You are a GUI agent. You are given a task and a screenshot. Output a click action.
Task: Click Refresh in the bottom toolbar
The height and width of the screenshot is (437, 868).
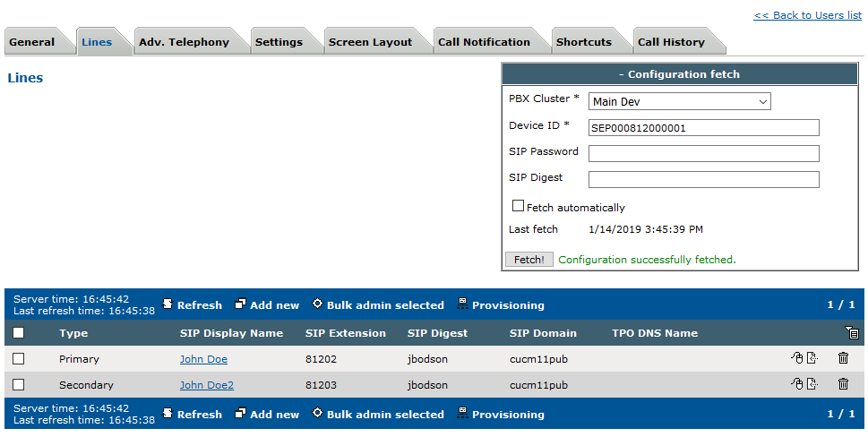pos(192,414)
